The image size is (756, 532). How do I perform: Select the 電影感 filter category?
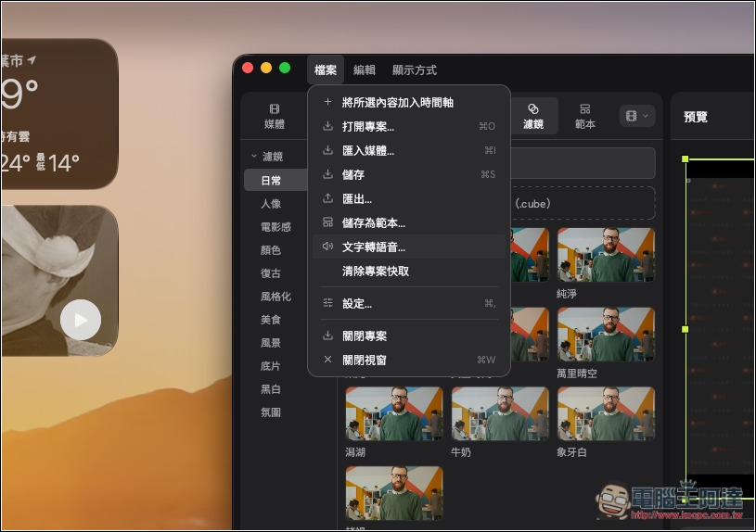[275, 226]
